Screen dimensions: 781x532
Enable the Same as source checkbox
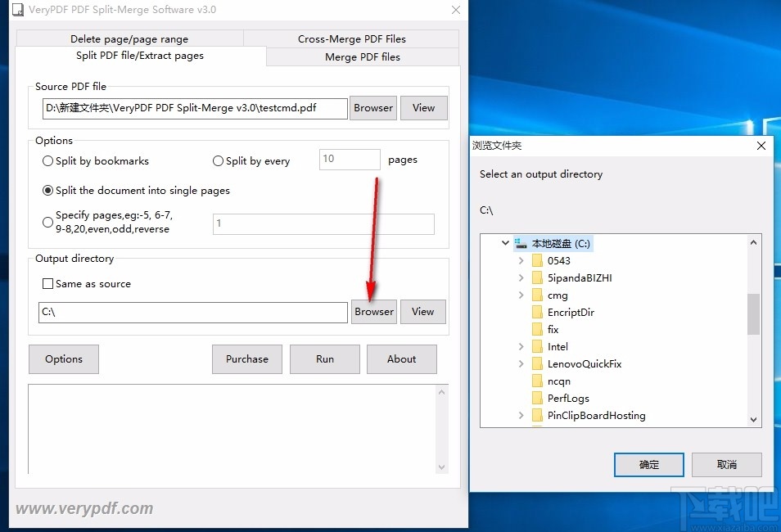pos(47,283)
